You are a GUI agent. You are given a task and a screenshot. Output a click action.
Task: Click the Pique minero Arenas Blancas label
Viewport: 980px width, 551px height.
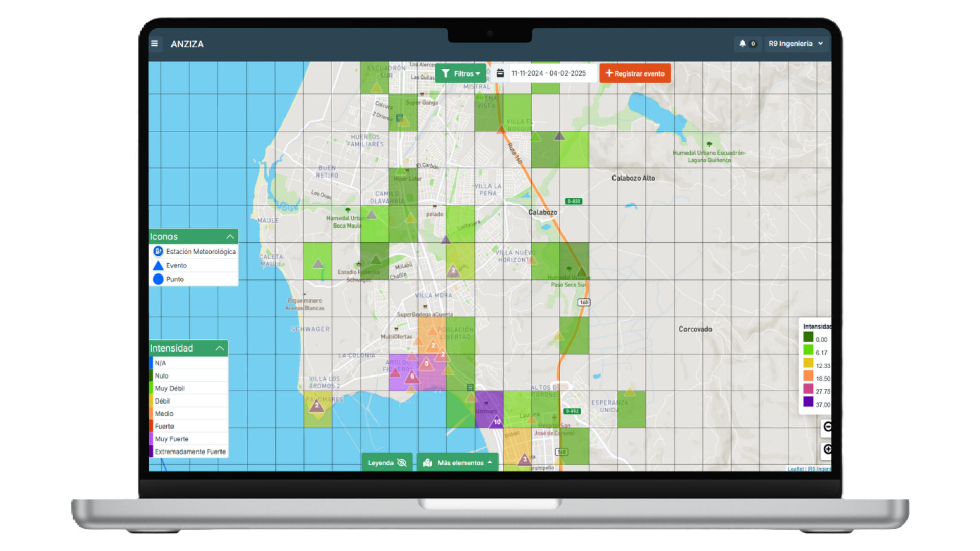[305, 304]
